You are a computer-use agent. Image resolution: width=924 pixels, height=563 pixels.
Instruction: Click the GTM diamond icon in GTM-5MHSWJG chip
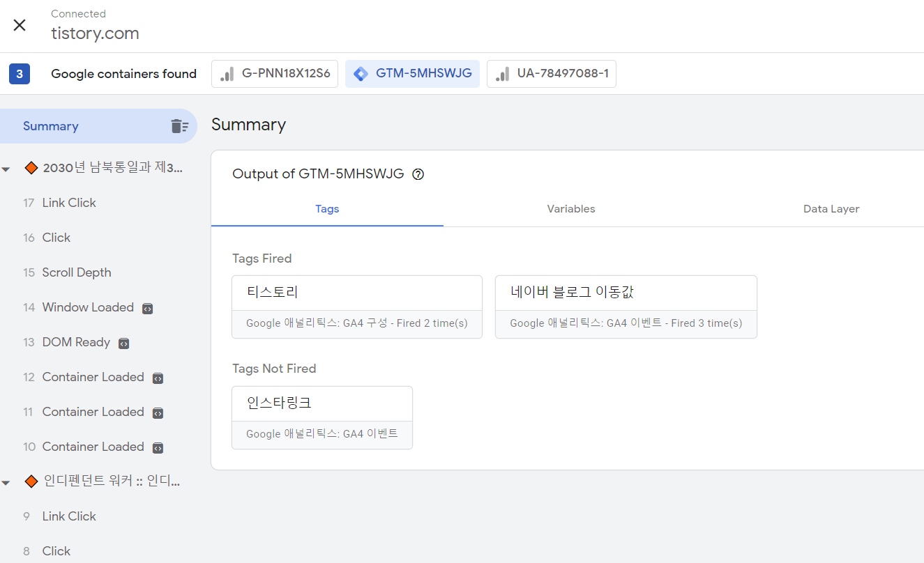361,74
